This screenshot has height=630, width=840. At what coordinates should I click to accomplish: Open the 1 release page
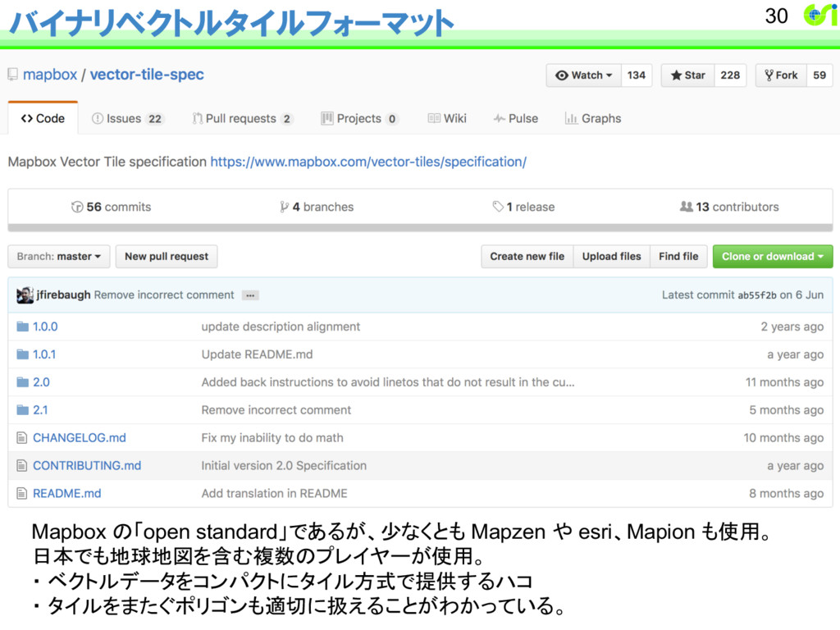click(x=524, y=207)
